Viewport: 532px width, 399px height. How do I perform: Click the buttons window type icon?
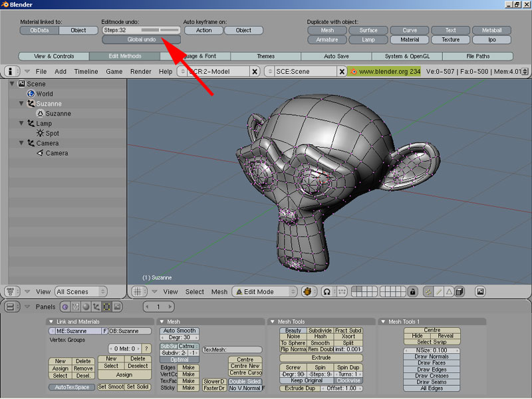point(10,307)
